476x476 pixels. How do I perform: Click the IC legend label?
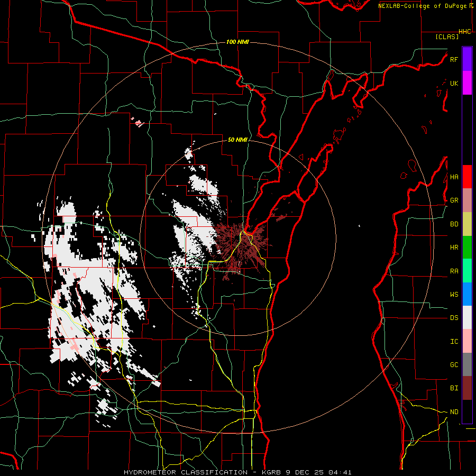[x=454, y=342]
